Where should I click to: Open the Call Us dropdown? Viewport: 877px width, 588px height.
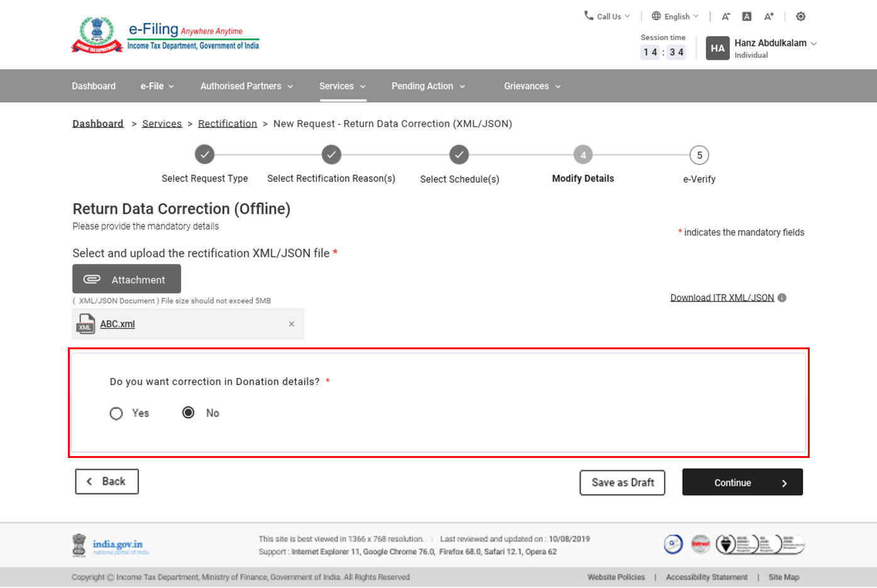click(607, 17)
